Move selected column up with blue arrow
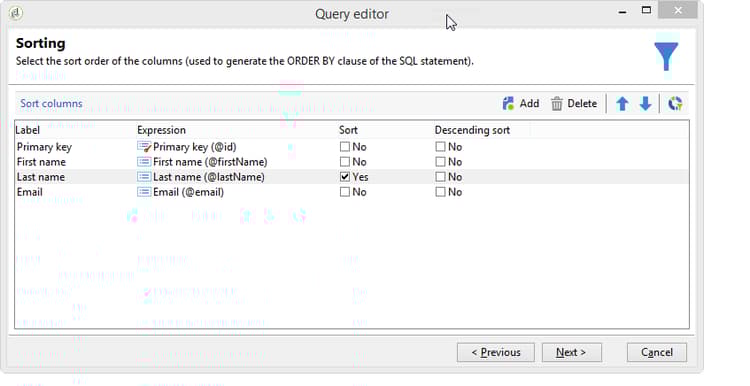The width and height of the screenshot is (750, 386). pos(622,104)
